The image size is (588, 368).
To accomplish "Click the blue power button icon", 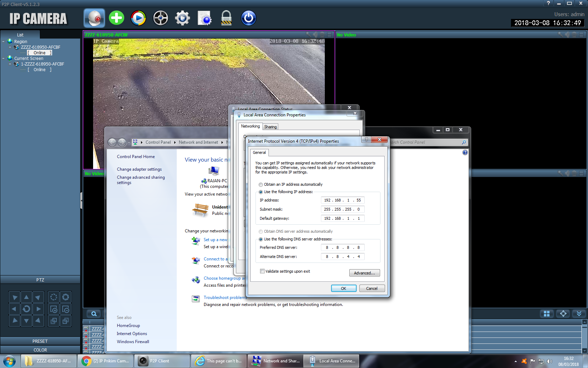I will [x=248, y=18].
